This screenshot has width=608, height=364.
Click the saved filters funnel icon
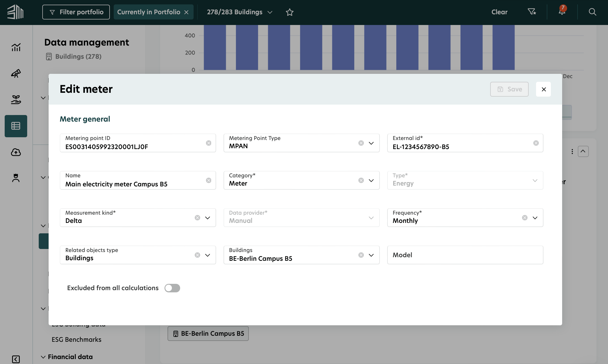pyautogui.click(x=532, y=12)
